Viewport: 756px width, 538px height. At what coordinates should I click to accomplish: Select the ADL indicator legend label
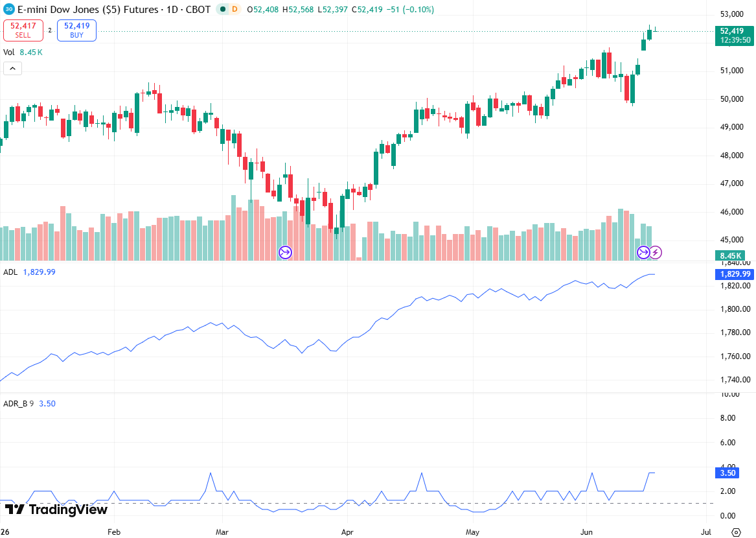click(x=10, y=272)
